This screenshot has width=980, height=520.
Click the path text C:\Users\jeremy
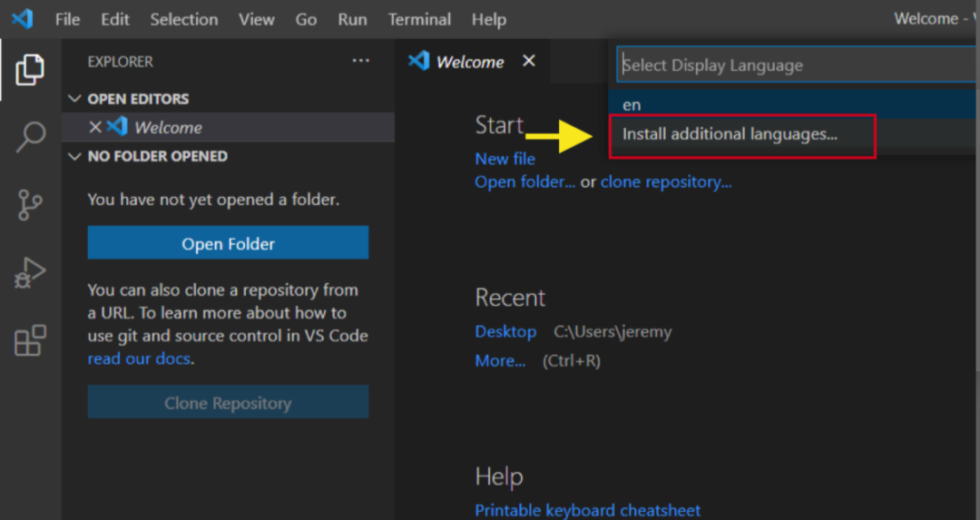click(x=612, y=331)
